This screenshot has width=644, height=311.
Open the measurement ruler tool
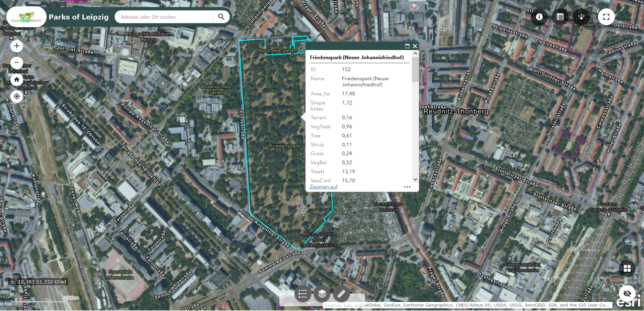coord(341,294)
